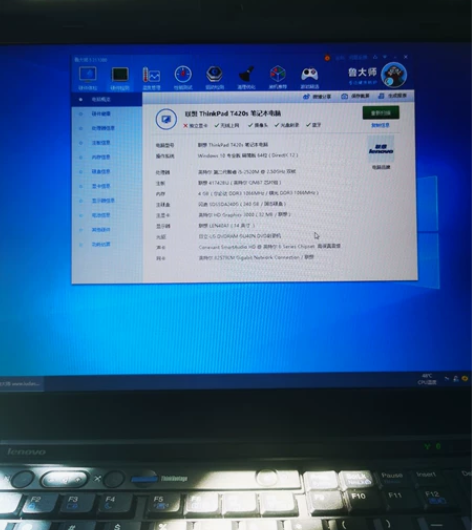Screen dimensions: 472x530
Task: Click the disc burning checkmark status
Action: point(286,125)
